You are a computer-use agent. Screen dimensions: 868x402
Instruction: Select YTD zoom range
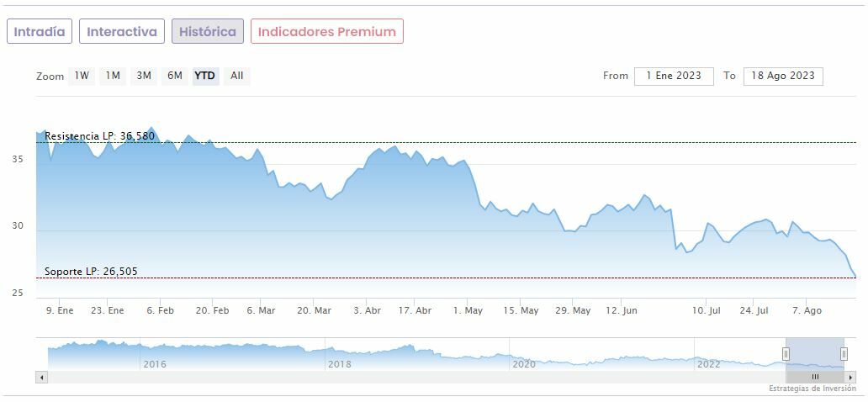[205, 76]
